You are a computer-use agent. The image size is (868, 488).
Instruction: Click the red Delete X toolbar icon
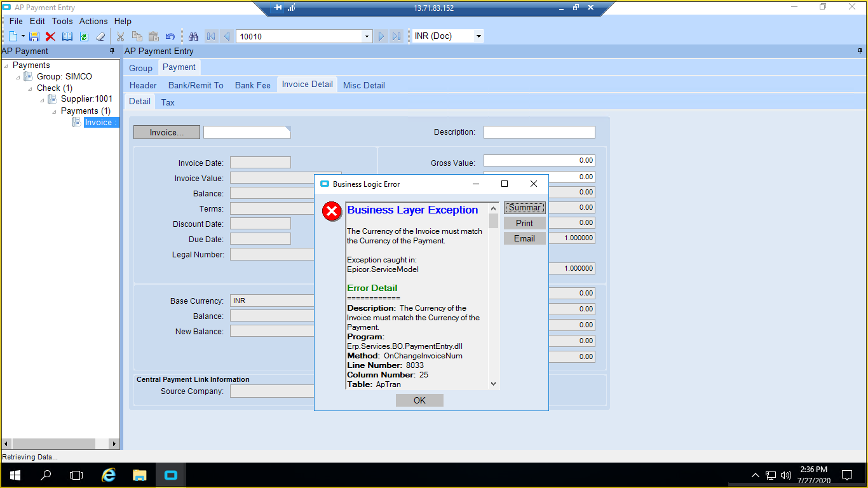click(50, 37)
